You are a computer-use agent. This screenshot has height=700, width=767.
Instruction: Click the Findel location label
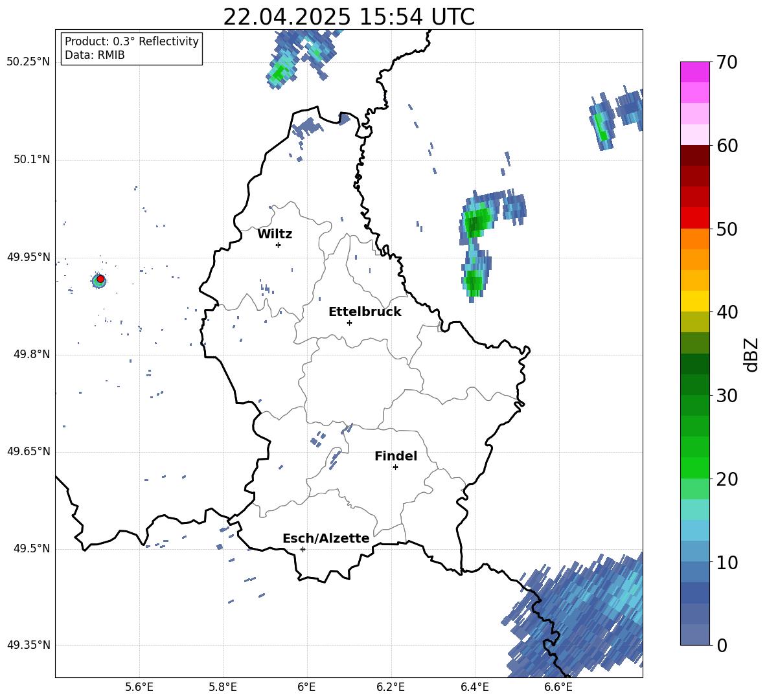[x=396, y=456]
